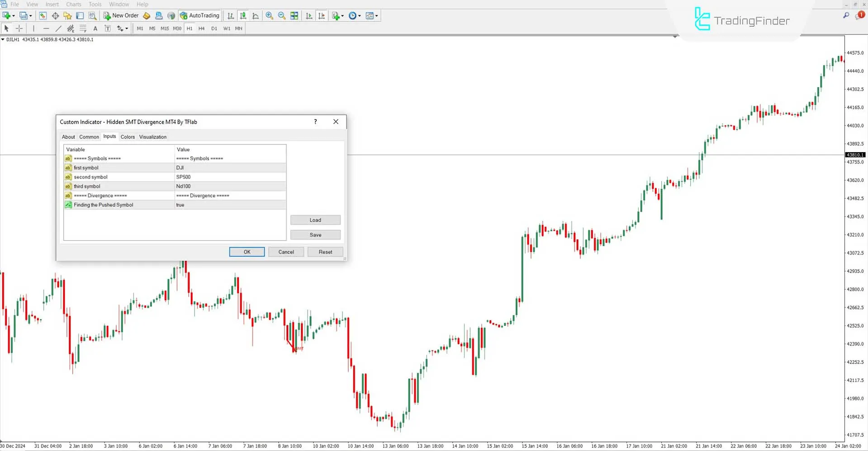Image resolution: width=868 pixels, height=451 pixels.
Task: Switch to the Colors tab
Action: coord(128,137)
